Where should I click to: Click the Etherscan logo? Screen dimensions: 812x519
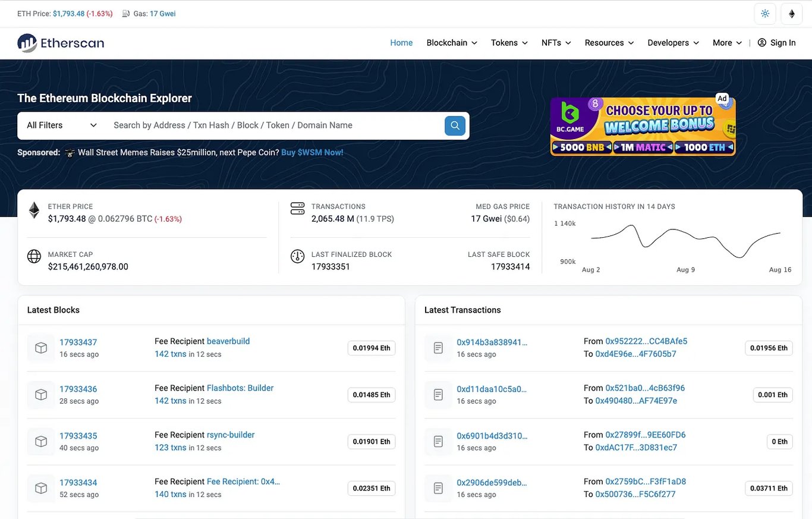tap(61, 43)
